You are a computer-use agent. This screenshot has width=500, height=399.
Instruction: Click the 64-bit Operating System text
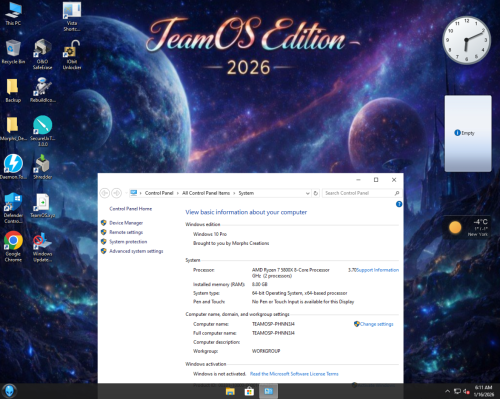point(300,293)
